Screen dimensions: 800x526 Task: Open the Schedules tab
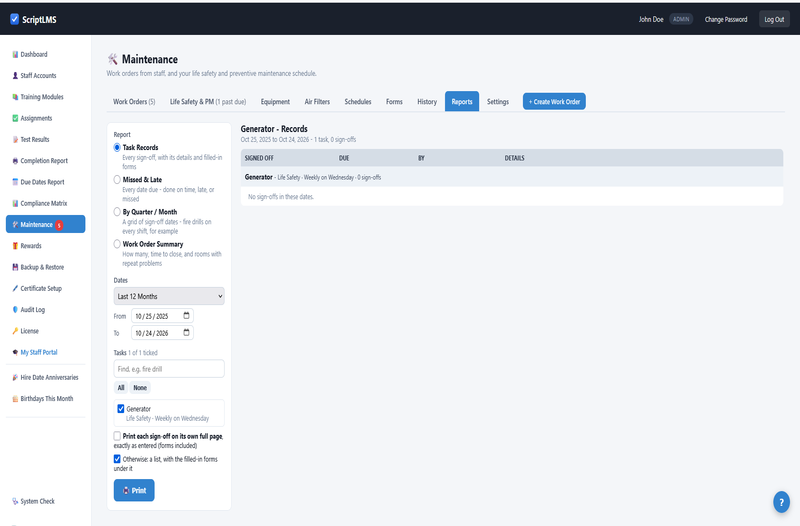click(358, 102)
